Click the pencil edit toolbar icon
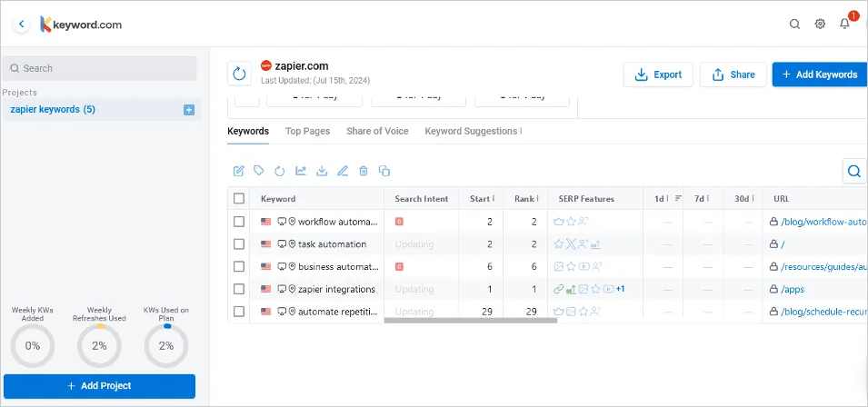 pyautogui.click(x=343, y=171)
